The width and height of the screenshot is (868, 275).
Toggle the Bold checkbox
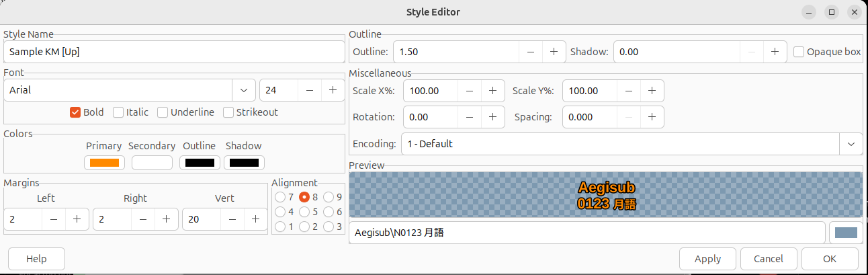(75, 112)
